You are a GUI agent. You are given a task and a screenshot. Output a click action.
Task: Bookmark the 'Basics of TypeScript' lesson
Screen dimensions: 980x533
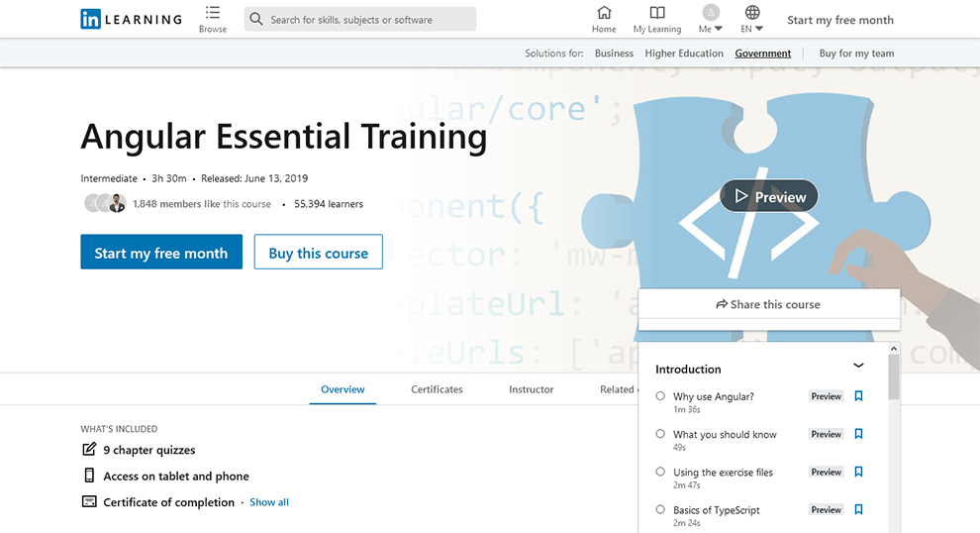(x=859, y=510)
